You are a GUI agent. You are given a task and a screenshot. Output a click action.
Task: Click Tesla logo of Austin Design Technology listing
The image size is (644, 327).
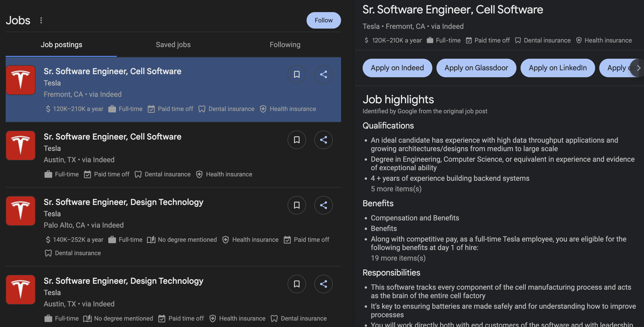coord(21,290)
